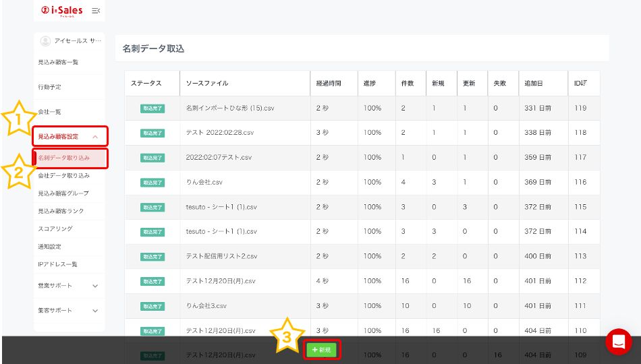Click the plus 新規 green button

tap(322, 350)
